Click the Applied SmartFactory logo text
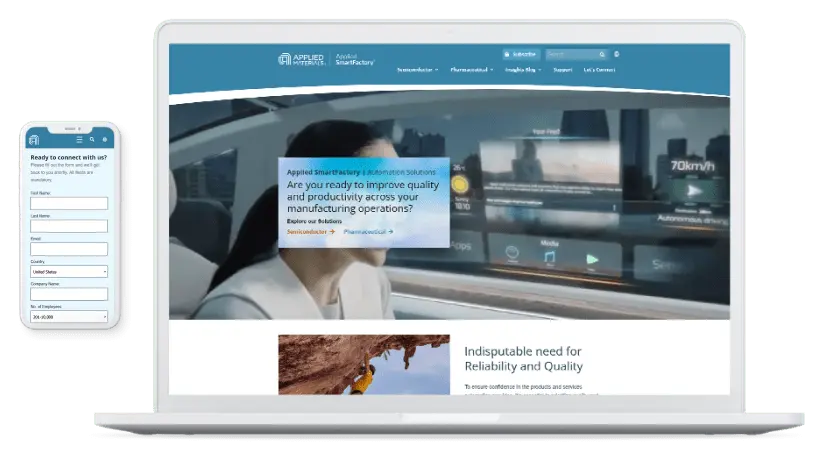 tap(354, 59)
